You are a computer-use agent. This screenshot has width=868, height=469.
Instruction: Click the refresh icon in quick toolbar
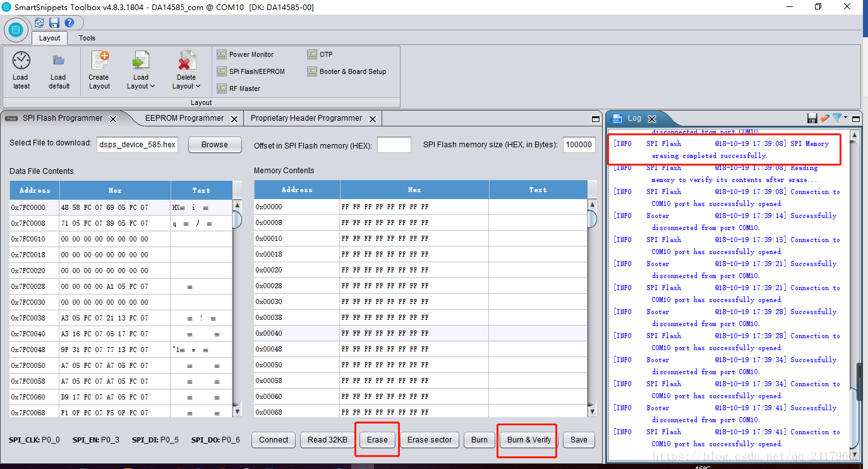[x=39, y=23]
